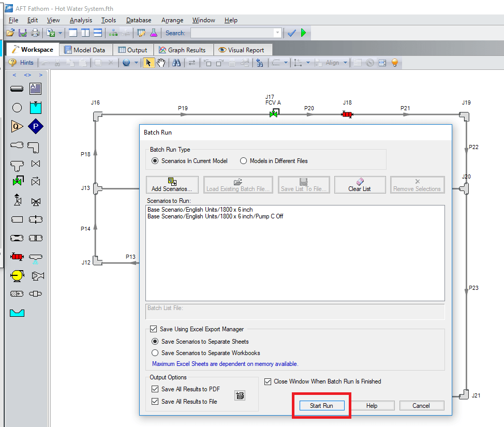This screenshot has width=504, height=427.
Task: Select the green control valve tool
Action: pos(18,181)
